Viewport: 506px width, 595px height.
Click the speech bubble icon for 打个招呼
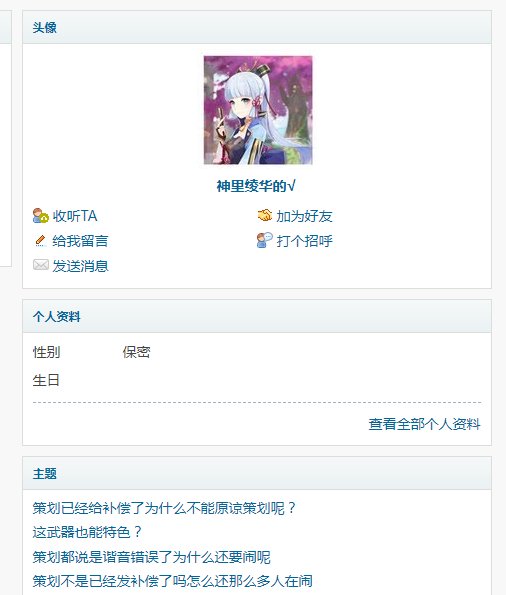tap(265, 240)
